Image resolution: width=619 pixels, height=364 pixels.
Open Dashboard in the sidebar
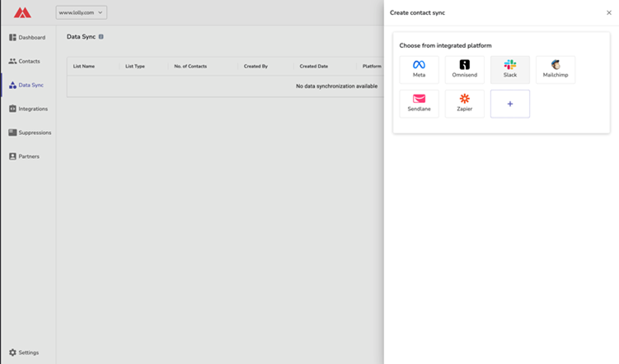27,37
